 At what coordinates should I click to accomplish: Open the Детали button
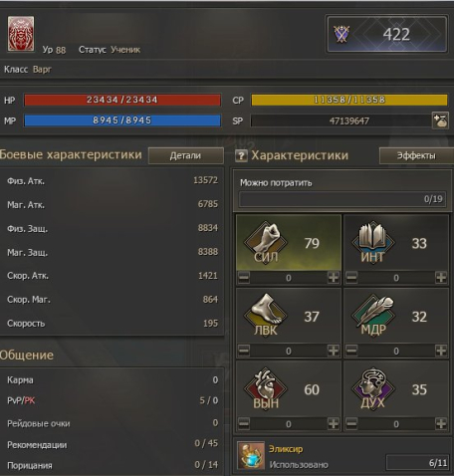pyautogui.click(x=186, y=155)
